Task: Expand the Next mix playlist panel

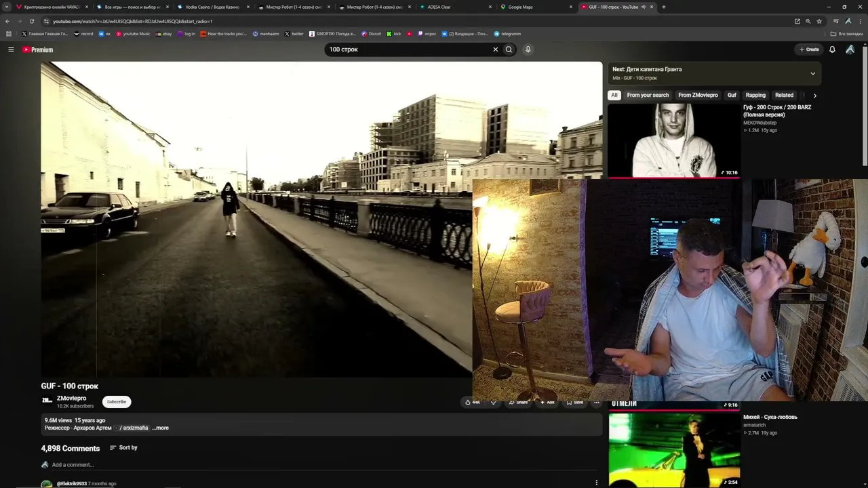Action: [812, 73]
